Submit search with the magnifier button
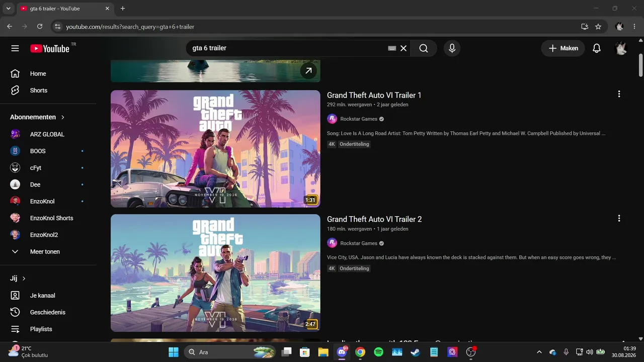The image size is (644, 362). [x=424, y=48]
